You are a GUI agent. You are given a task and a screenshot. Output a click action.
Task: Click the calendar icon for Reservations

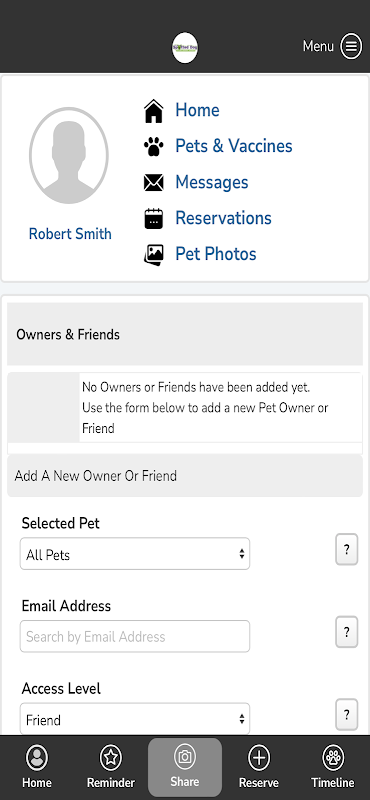pos(154,218)
